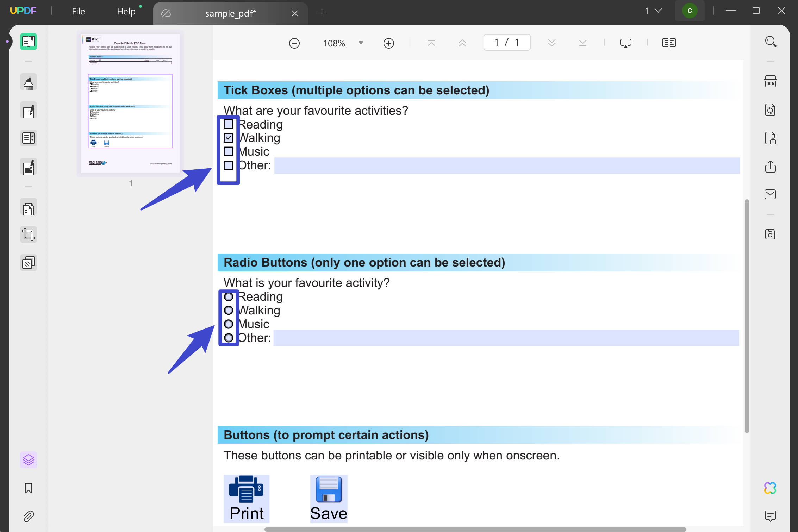The width and height of the screenshot is (798, 532).
Task: Click the tick boxes Other text field
Action: point(507,165)
